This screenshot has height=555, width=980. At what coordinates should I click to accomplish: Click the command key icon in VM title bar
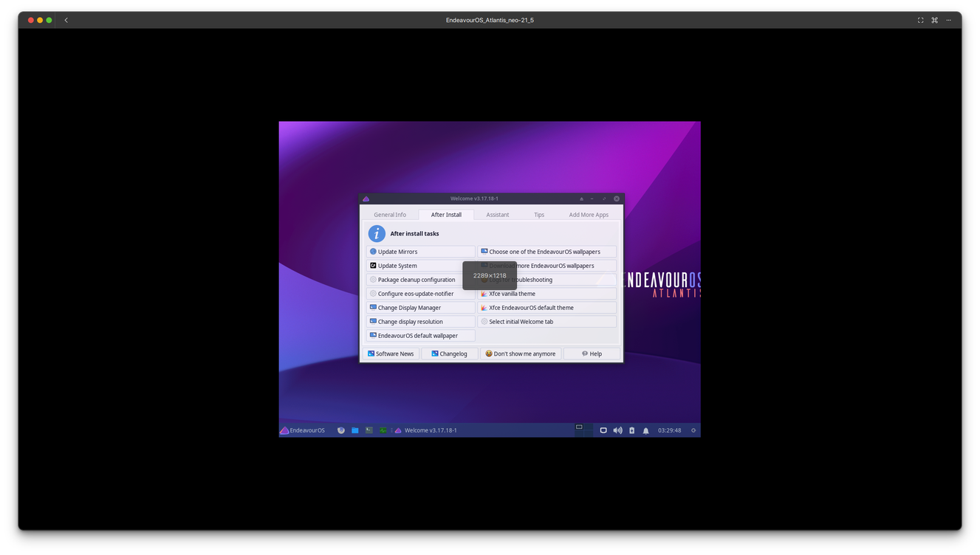(x=934, y=20)
